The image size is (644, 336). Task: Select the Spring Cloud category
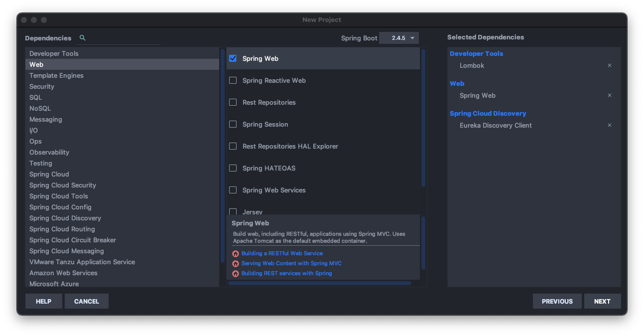point(122,174)
